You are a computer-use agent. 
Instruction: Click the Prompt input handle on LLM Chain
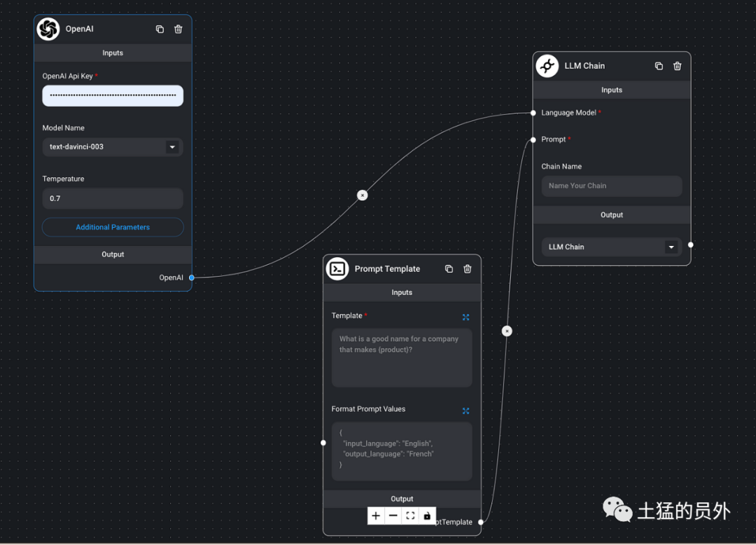533,140
